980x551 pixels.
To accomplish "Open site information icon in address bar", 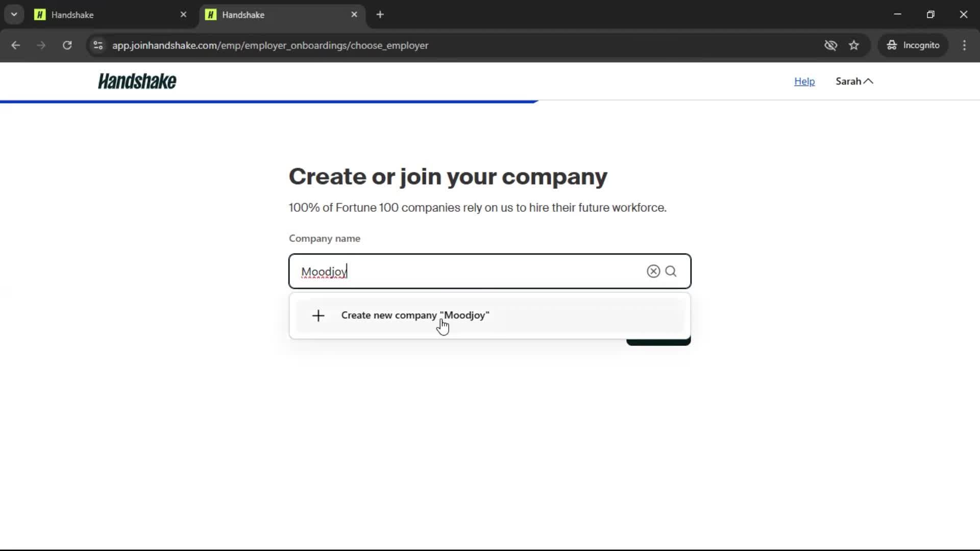I will click(x=98, y=45).
